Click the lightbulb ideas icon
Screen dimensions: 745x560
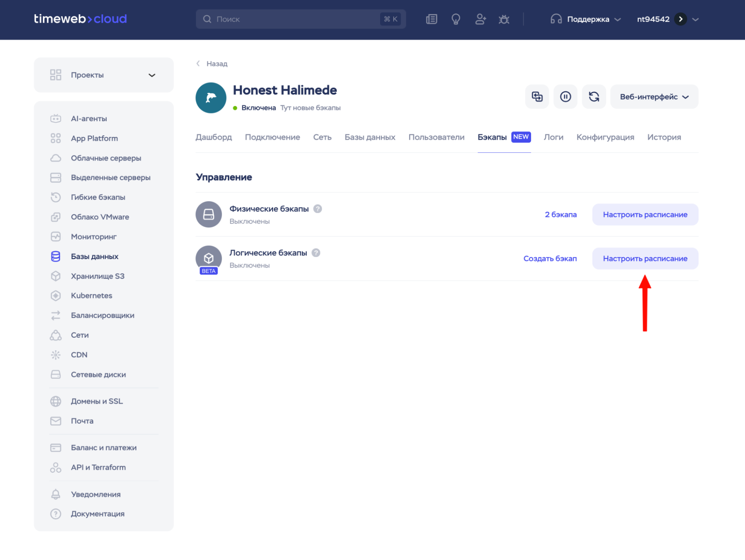tap(455, 19)
